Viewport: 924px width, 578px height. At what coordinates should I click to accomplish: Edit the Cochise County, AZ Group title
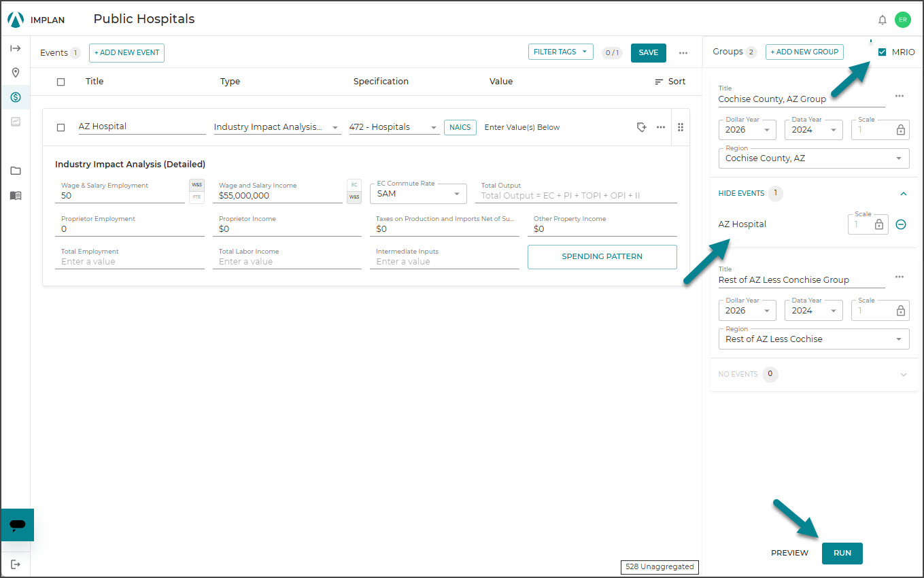pyautogui.click(x=802, y=99)
